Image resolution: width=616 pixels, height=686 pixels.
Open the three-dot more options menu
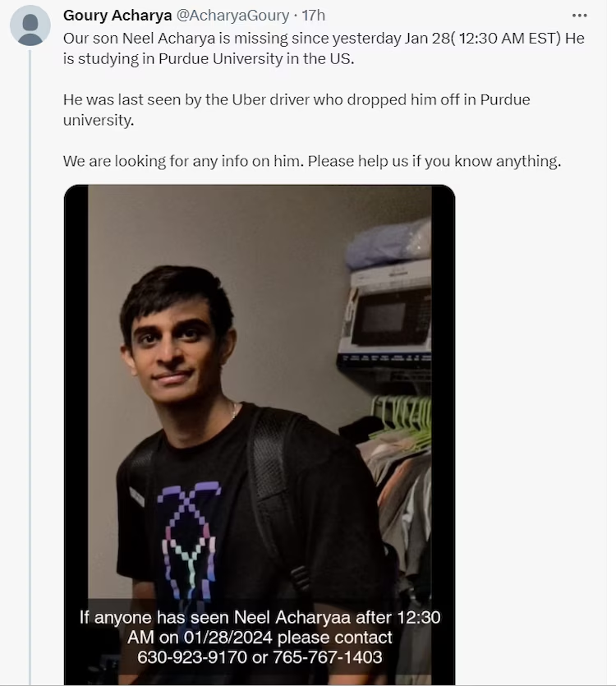pos(579,16)
